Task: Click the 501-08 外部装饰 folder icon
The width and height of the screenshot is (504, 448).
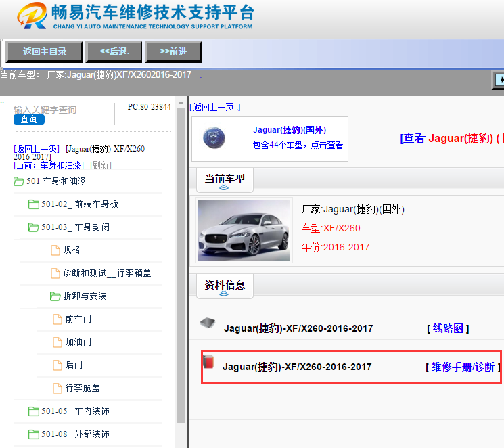Action: (34, 434)
